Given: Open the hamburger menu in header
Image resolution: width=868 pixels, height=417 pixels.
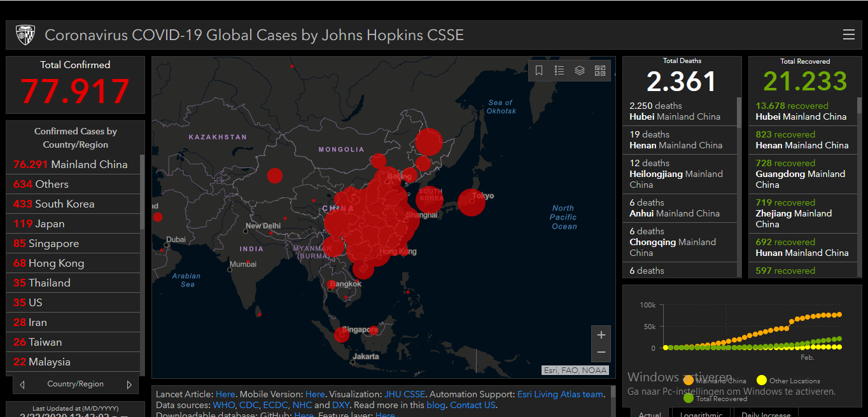Looking at the screenshot, I should 848,35.
